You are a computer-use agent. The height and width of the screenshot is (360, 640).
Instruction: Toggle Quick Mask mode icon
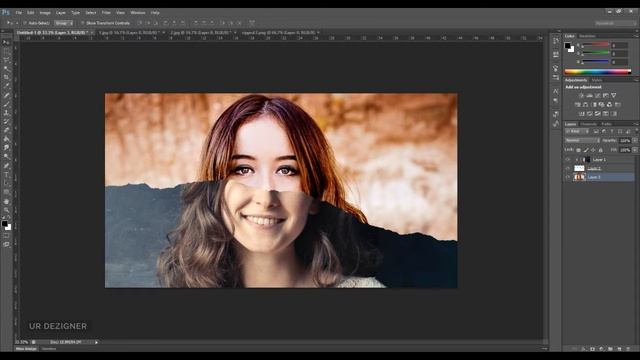6,236
